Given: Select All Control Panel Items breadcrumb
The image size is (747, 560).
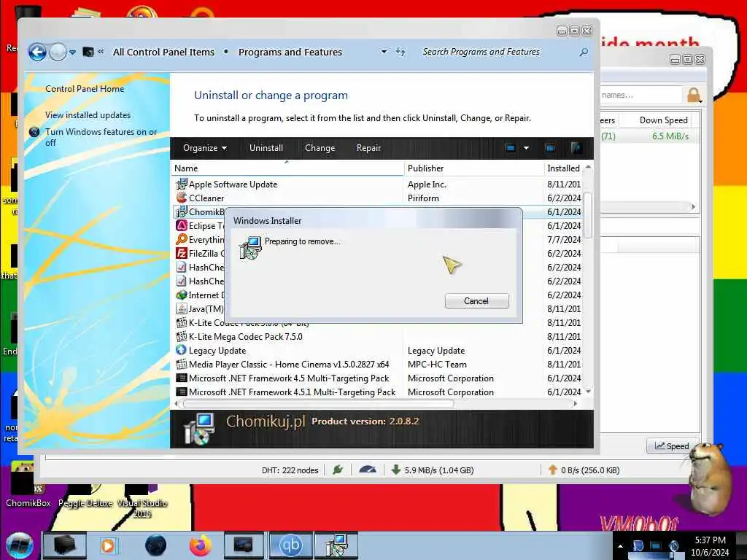Looking at the screenshot, I should 163,52.
